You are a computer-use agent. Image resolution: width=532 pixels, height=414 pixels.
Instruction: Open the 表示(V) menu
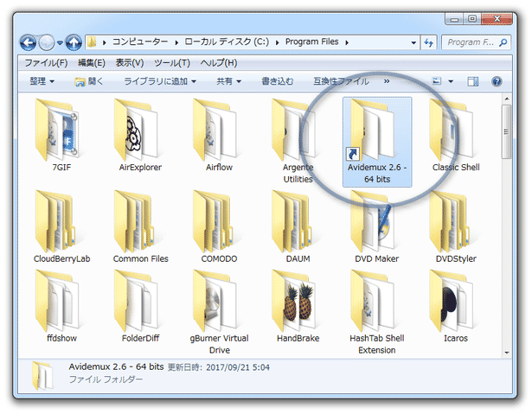[130, 63]
